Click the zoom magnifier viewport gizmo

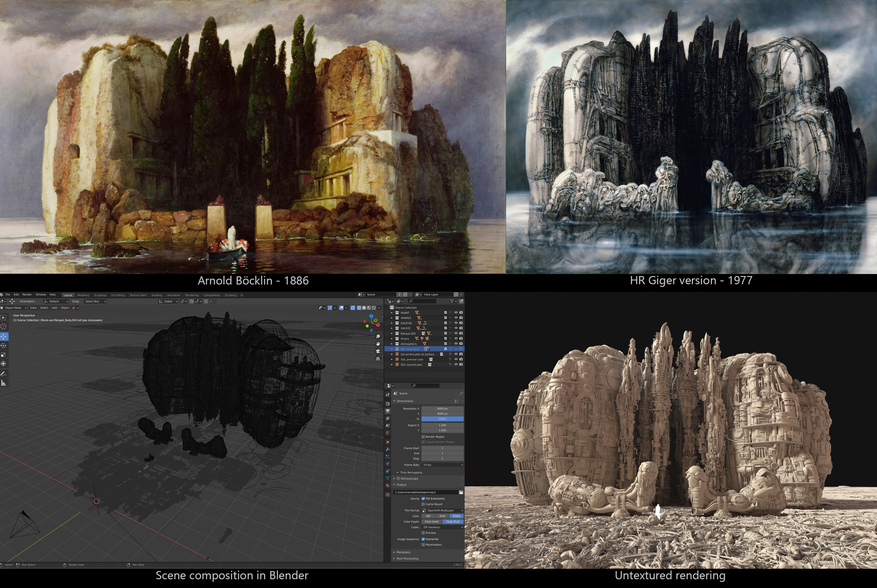coord(378,336)
